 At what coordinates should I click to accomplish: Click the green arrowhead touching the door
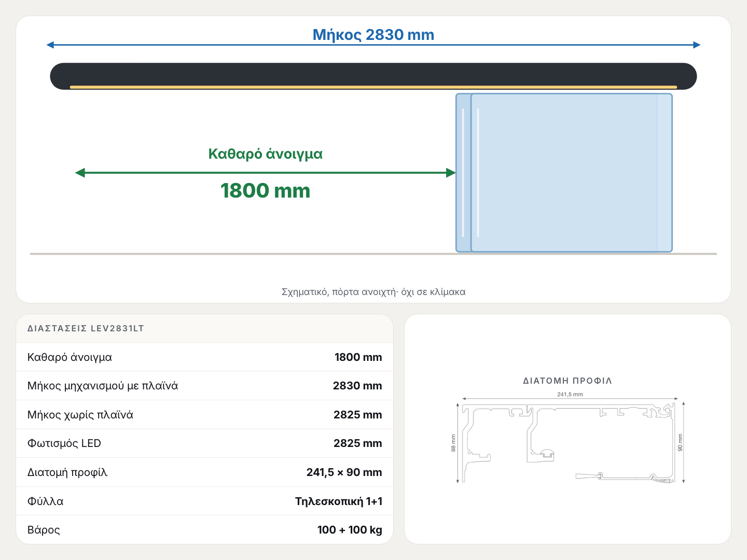[451, 173]
